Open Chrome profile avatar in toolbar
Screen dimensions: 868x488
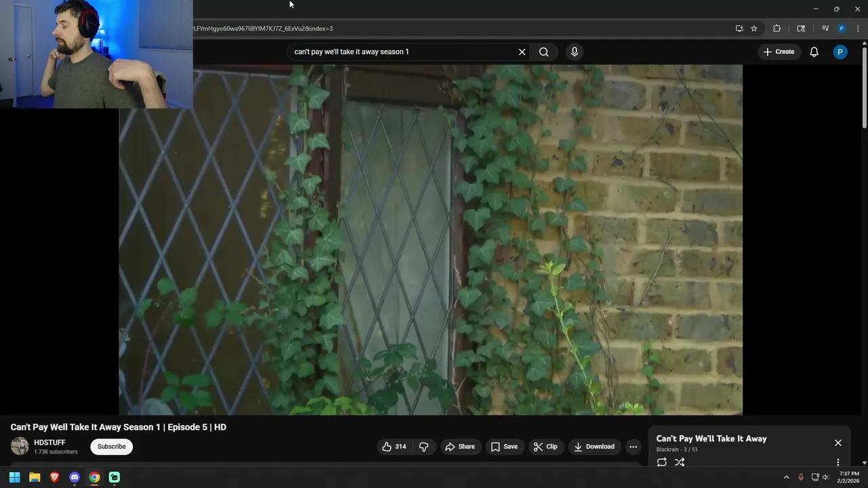click(842, 28)
